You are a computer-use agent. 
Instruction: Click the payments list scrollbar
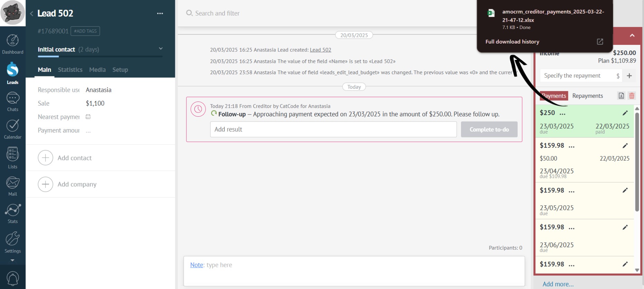tap(637, 162)
